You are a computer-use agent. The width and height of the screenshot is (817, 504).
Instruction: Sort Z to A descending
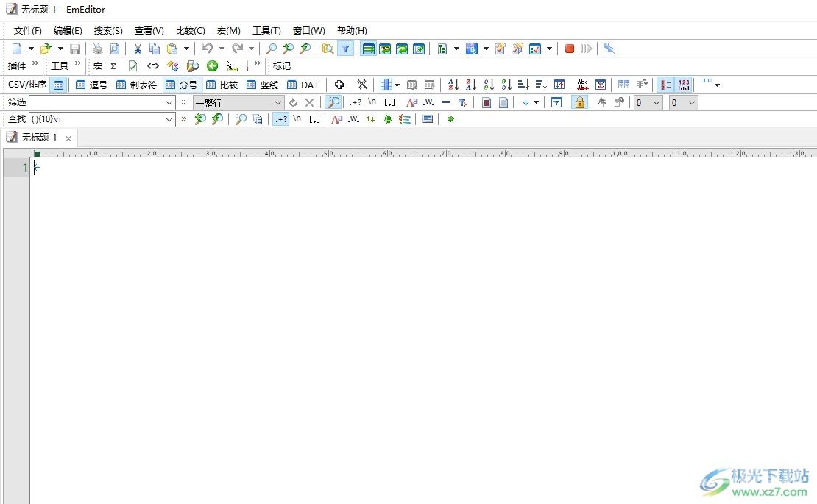tap(471, 85)
